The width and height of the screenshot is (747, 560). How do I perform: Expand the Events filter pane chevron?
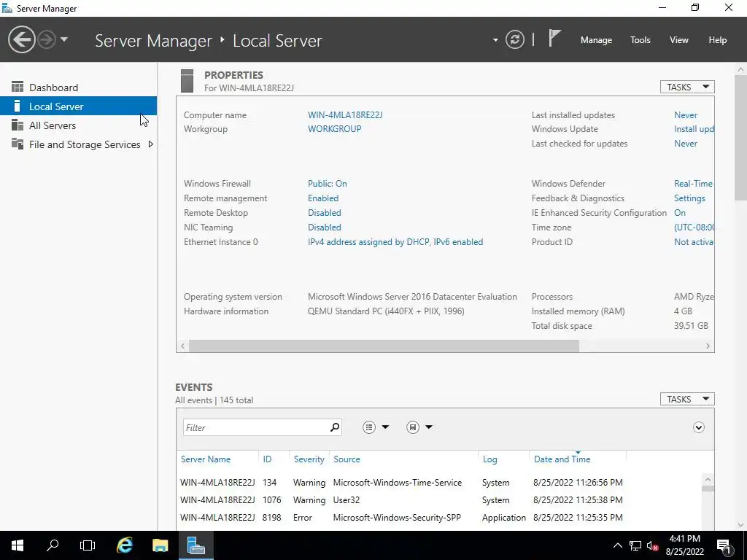698,427
